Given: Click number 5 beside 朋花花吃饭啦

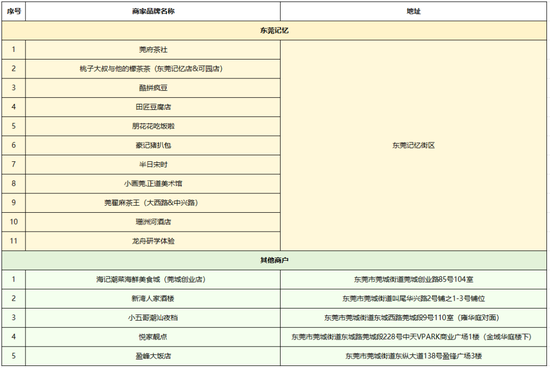Looking at the screenshot, I should pyautogui.click(x=14, y=126).
